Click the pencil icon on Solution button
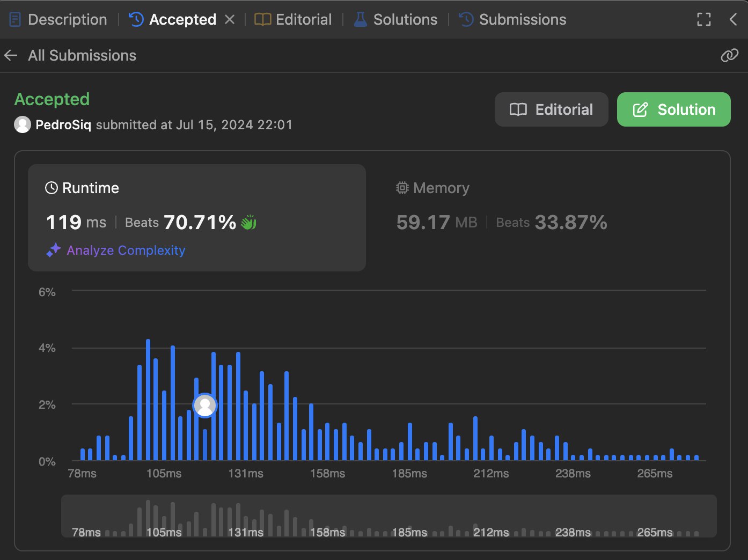The height and width of the screenshot is (560, 748). point(641,109)
